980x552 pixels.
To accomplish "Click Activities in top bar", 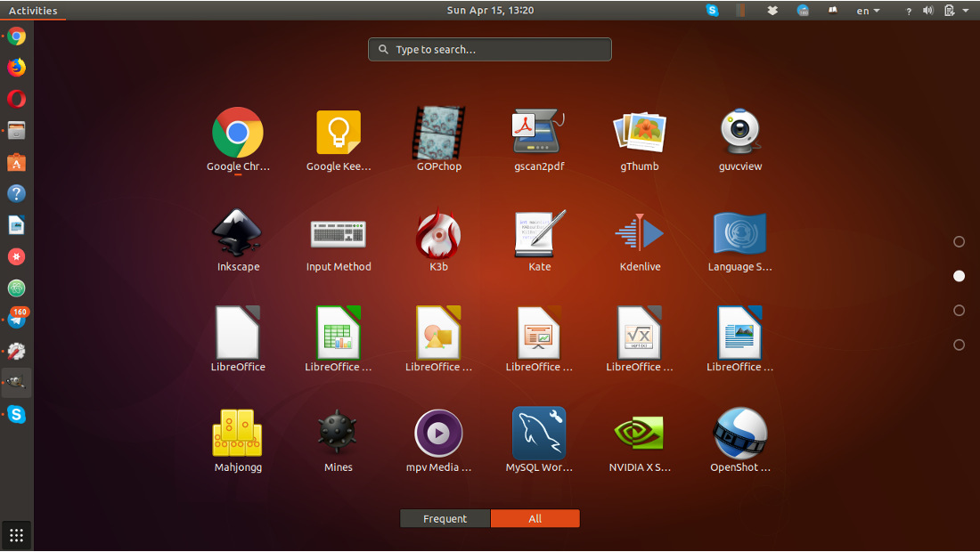I will pyautogui.click(x=32, y=11).
